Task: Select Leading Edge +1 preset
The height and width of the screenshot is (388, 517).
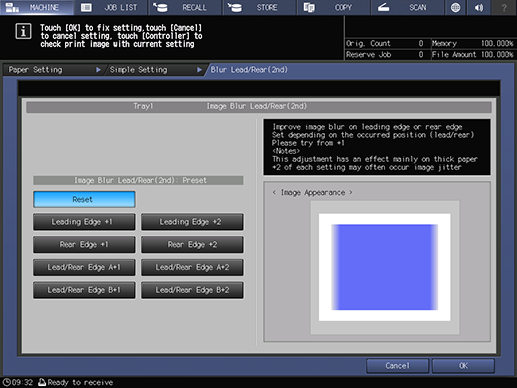Action: pos(84,222)
